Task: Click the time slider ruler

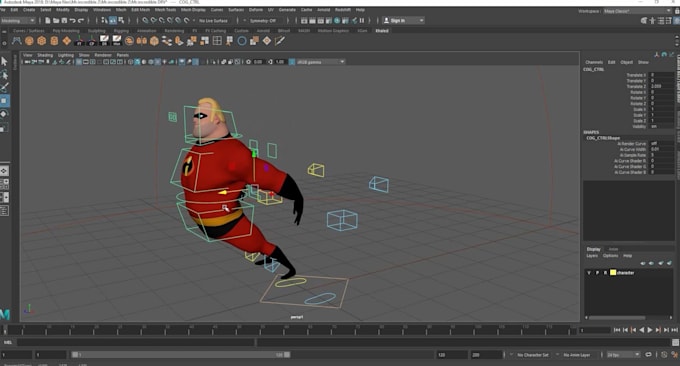Action: pyautogui.click(x=290, y=330)
